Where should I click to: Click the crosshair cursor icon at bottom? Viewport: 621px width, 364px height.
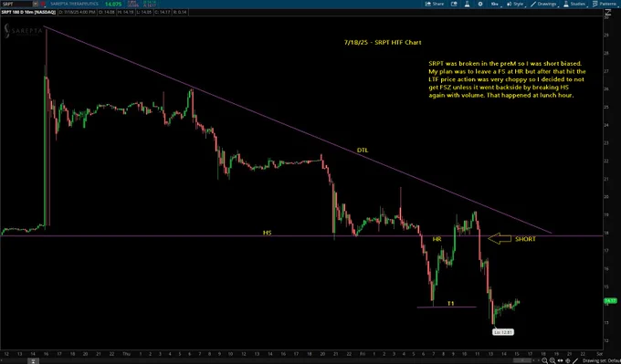pyautogui.click(x=568, y=361)
